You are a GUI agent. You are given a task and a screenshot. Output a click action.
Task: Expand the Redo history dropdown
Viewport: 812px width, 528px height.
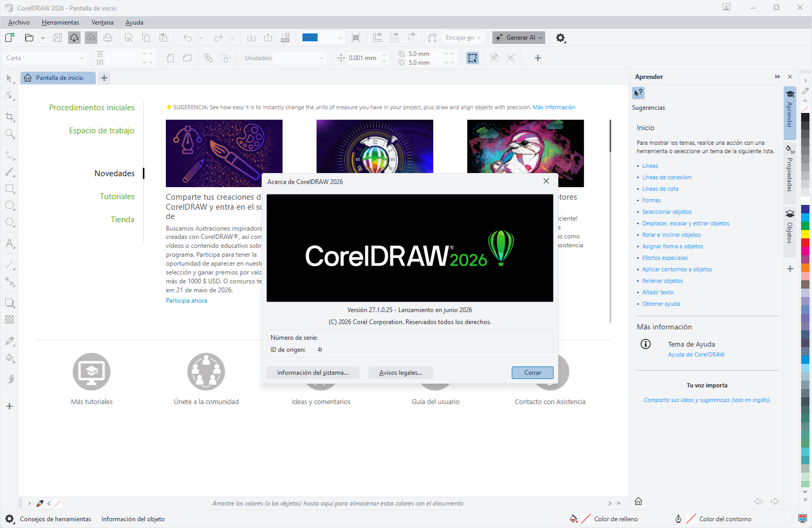(x=232, y=38)
